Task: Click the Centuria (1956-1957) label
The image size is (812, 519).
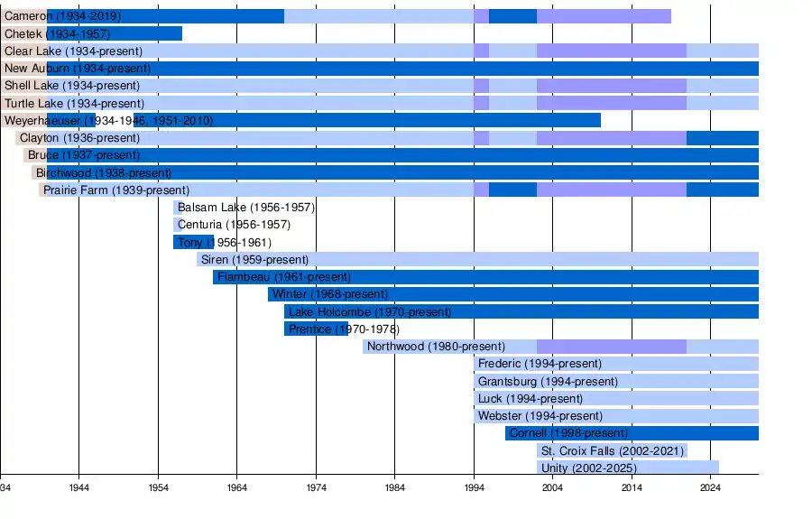Action: (234, 225)
